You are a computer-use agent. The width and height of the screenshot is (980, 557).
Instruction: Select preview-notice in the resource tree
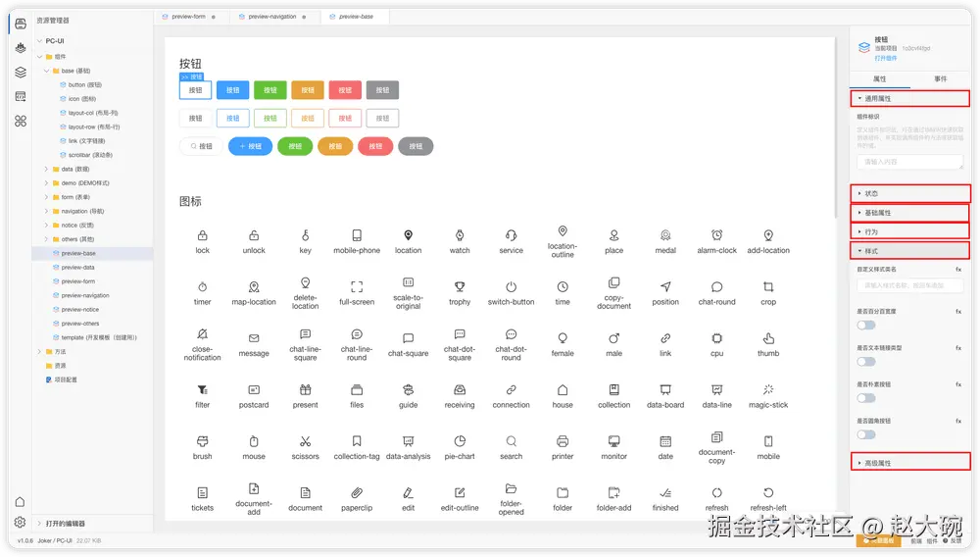click(x=80, y=310)
